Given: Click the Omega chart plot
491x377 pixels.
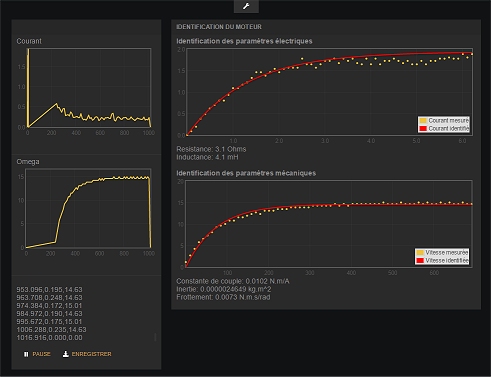Looking at the screenshot, I should click(88, 208).
